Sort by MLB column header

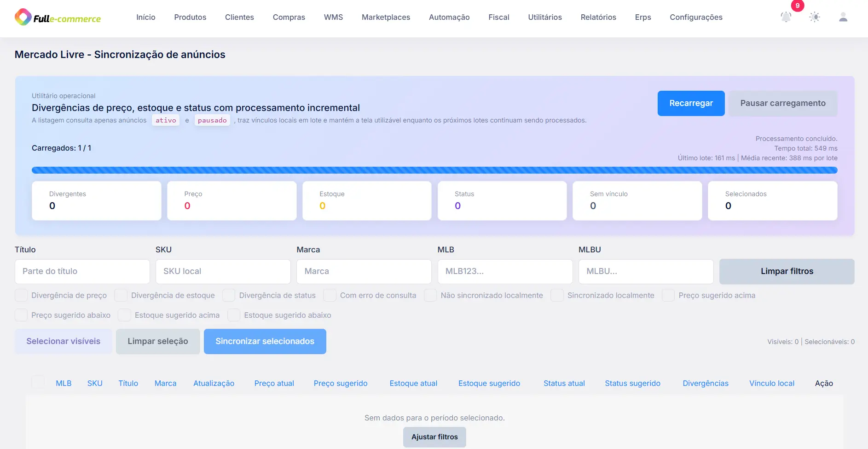64,383
